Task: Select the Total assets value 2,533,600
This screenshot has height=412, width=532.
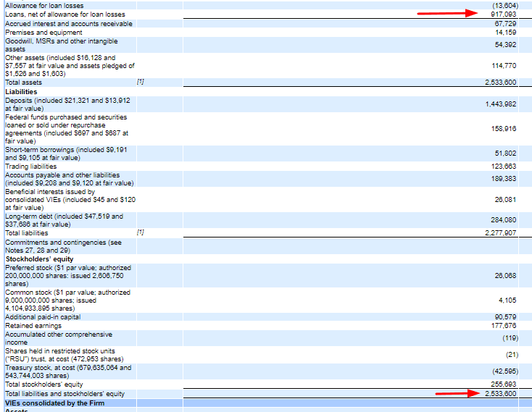Action: pyautogui.click(x=500, y=83)
